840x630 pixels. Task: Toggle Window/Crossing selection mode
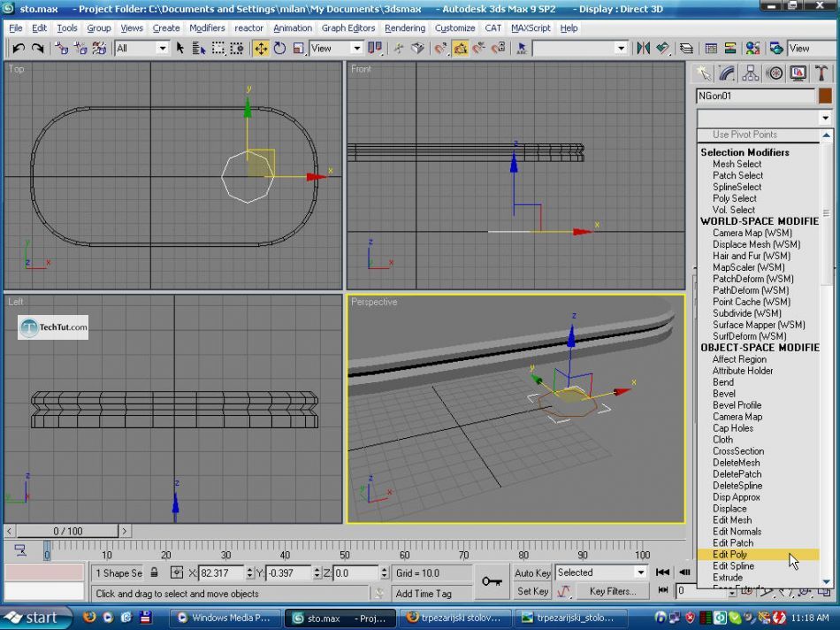click(x=237, y=49)
